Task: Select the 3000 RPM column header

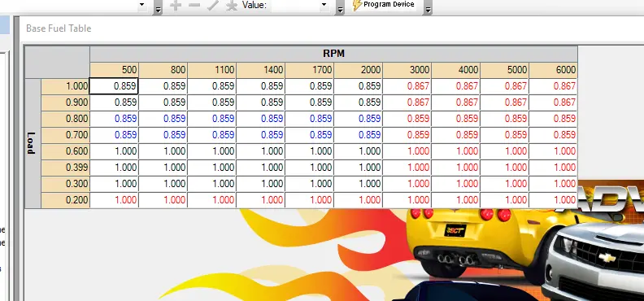Action: tap(407, 70)
